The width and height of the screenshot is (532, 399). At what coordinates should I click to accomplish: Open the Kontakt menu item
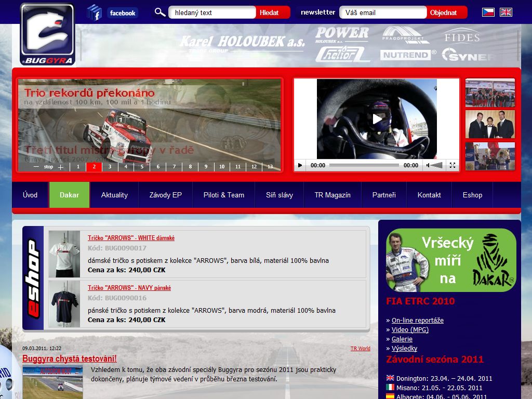[429, 195]
